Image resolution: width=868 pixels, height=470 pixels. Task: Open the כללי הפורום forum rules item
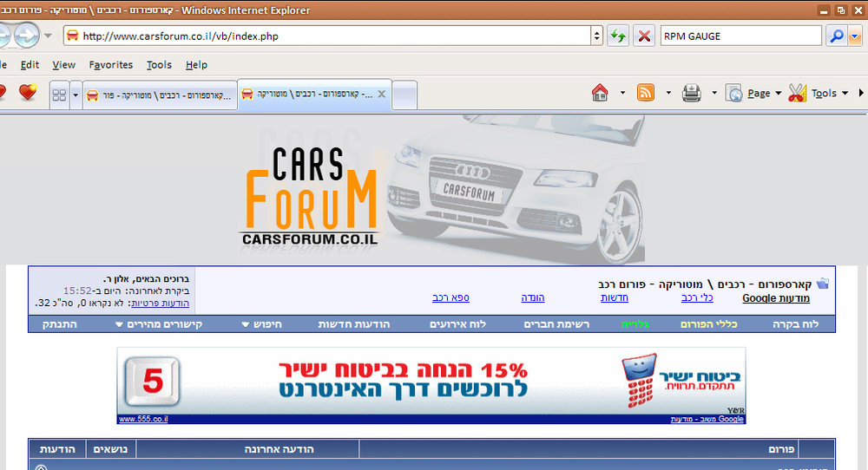(708, 324)
